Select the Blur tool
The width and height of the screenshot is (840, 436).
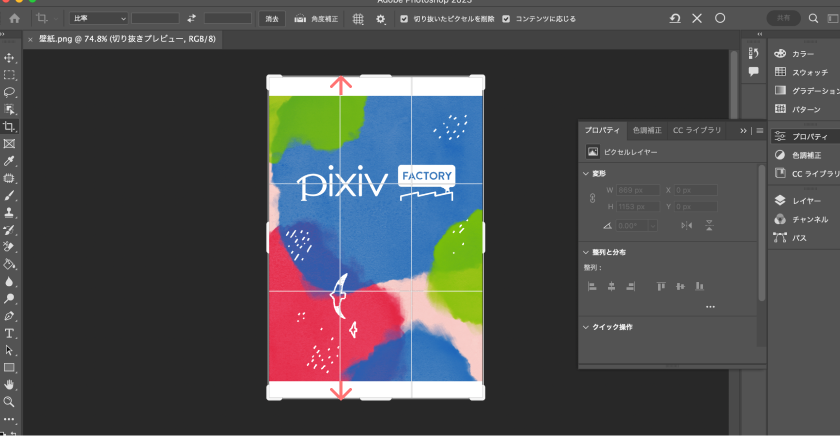point(9,281)
